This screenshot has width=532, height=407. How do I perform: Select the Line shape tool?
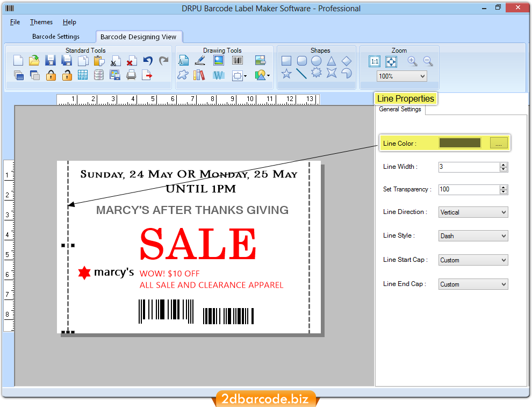click(x=301, y=73)
